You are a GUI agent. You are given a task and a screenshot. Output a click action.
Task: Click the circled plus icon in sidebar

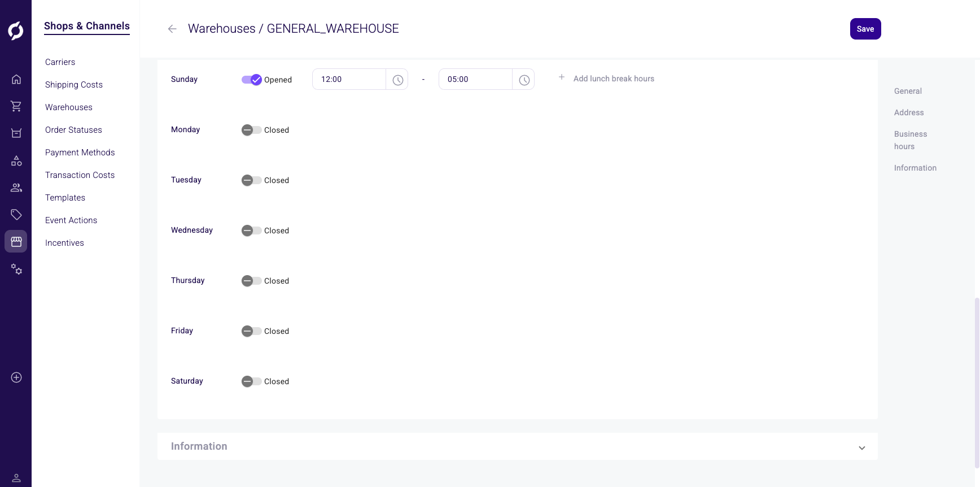(x=16, y=377)
